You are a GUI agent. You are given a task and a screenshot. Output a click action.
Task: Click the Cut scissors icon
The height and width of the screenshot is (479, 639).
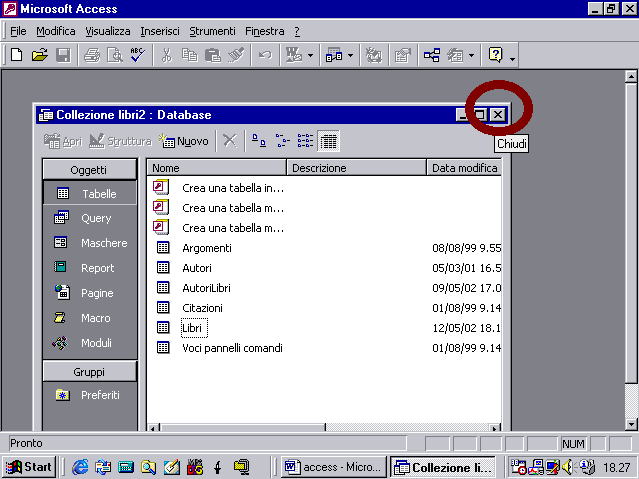tap(166, 55)
